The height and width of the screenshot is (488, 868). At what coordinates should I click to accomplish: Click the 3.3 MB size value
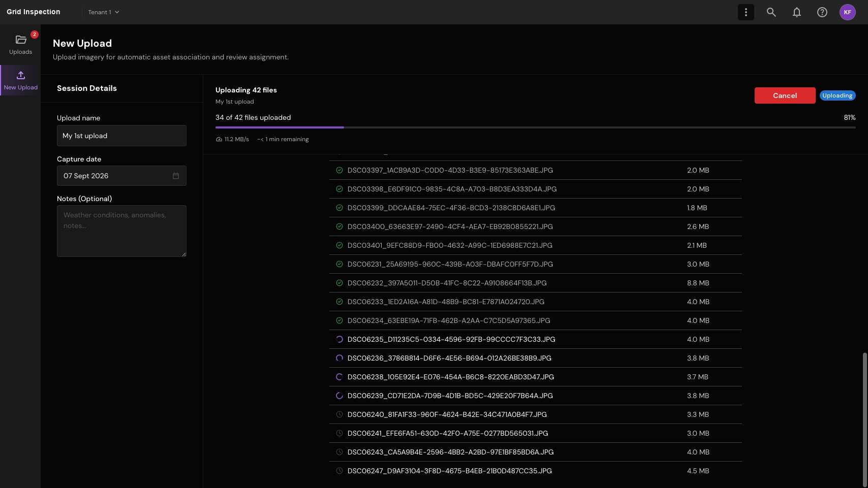(x=698, y=414)
